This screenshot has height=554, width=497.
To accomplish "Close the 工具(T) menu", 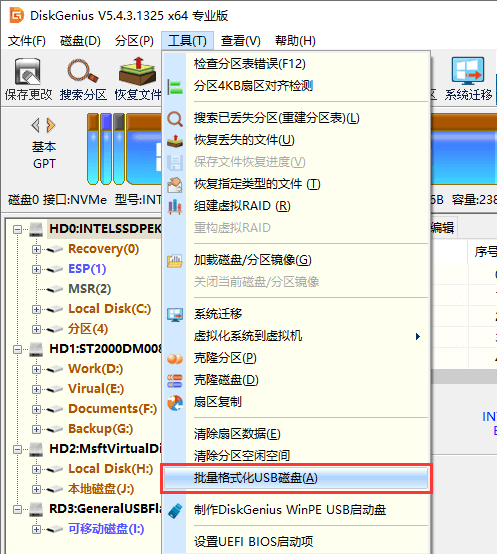I will [188, 41].
